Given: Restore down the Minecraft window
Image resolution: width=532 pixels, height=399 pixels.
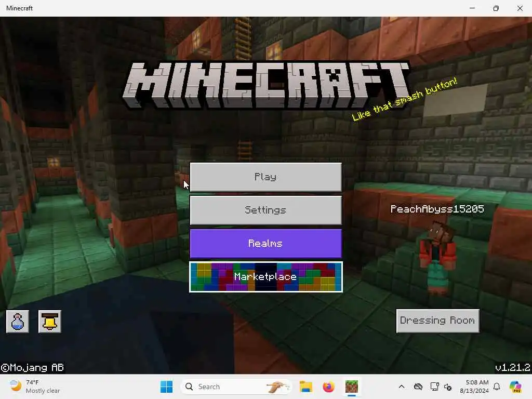Looking at the screenshot, I should (x=496, y=8).
